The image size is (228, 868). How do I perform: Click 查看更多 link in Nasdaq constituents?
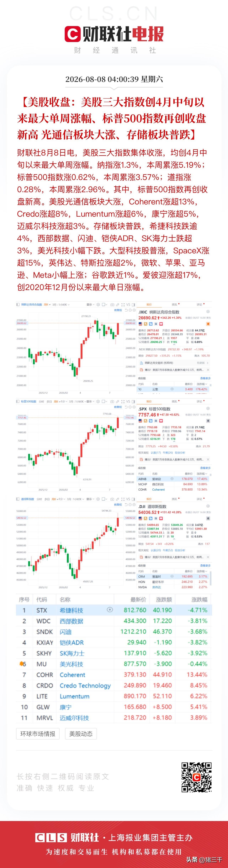(205, 378)
